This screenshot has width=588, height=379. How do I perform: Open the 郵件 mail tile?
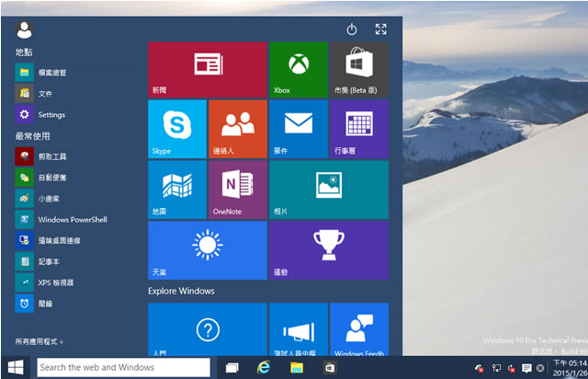tap(298, 129)
